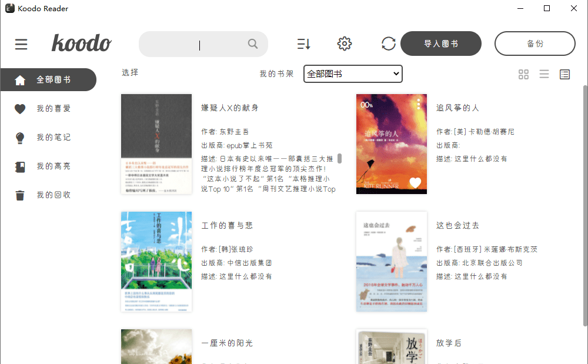The image size is (588, 364).
Task: Switch to card grid view
Action: (523, 74)
